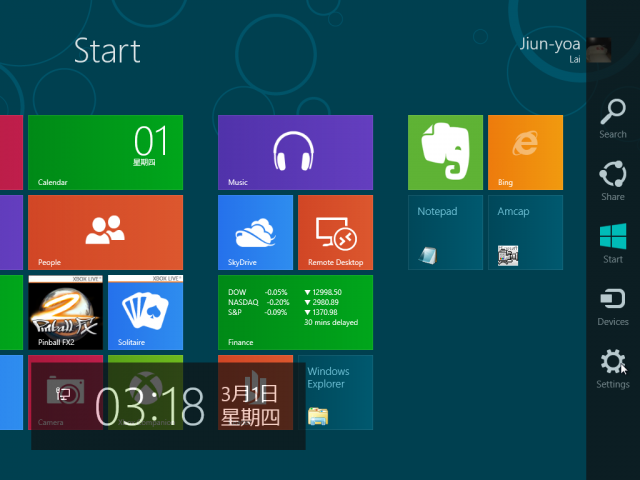Open the Settings gear charm
640x480 pixels.
tap(613, 369)
